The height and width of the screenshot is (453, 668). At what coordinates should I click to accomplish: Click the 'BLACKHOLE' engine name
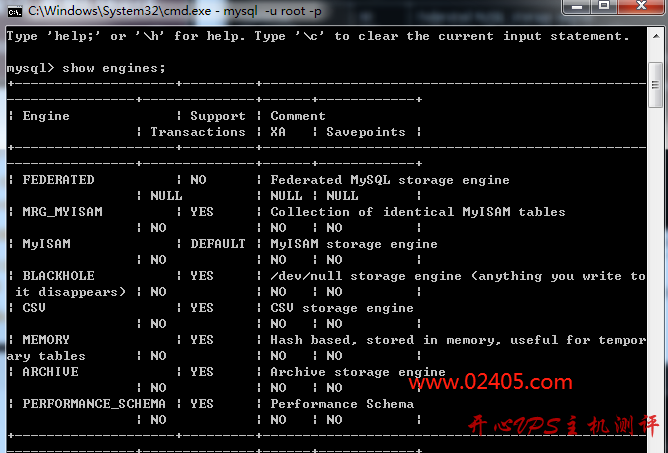[x=58, y=276]
